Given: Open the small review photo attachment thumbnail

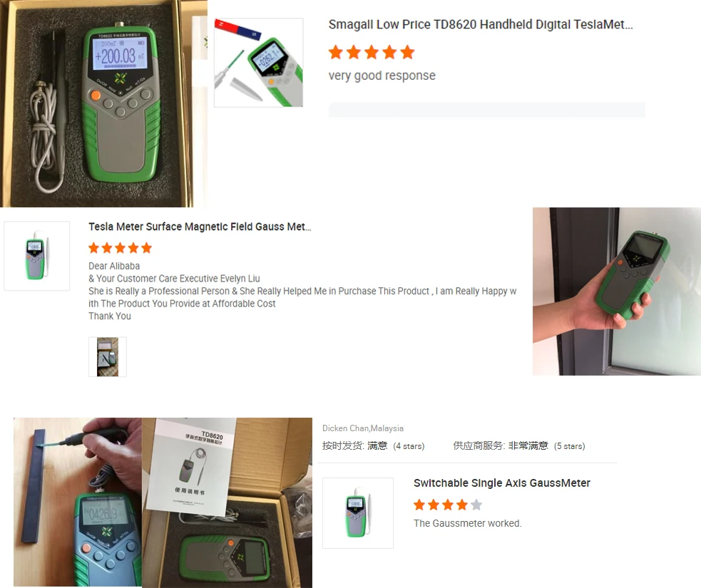Looking at the screenshot, I should [x=108, y=357].
